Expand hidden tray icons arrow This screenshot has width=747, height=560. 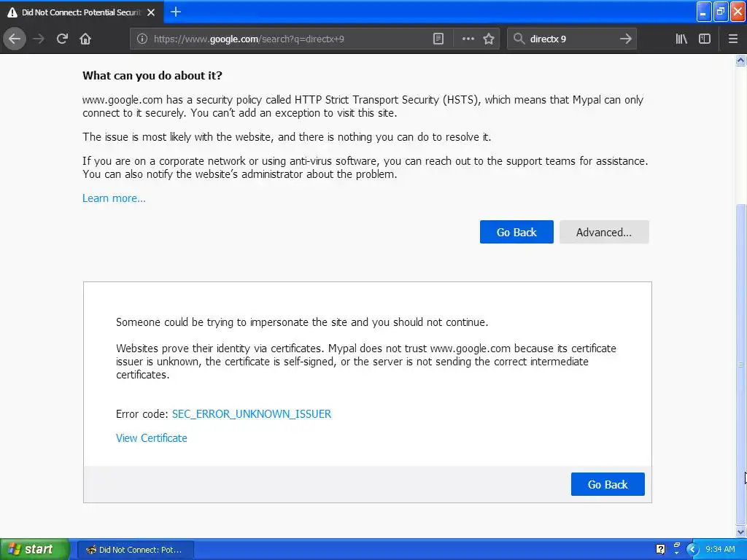(x=692, y=550)
